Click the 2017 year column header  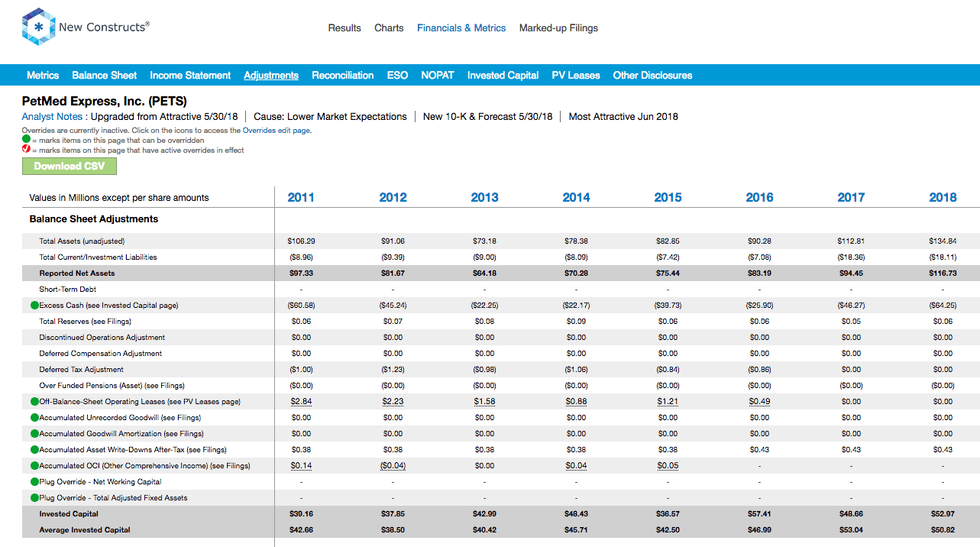click(851, 197)
